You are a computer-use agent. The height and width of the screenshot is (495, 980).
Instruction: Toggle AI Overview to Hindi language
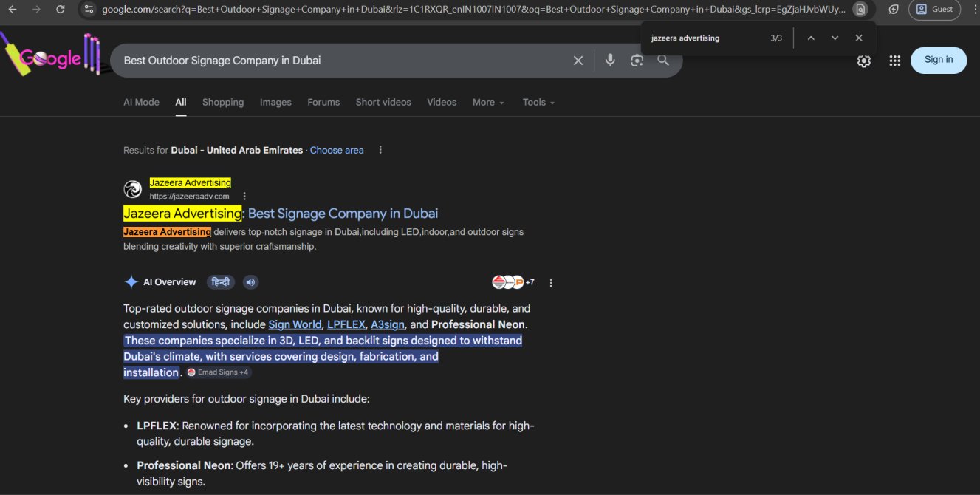tap(220, 282)
